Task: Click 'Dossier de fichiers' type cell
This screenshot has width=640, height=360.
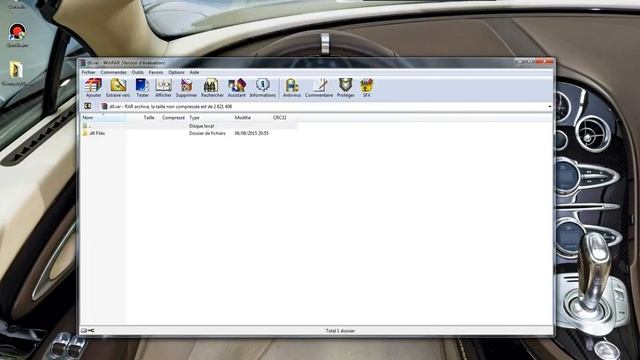Action: pyautogui.click(x=207, y=133)
